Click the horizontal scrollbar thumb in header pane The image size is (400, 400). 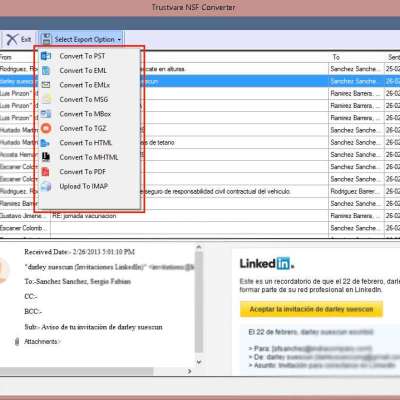tap(77, 371)
